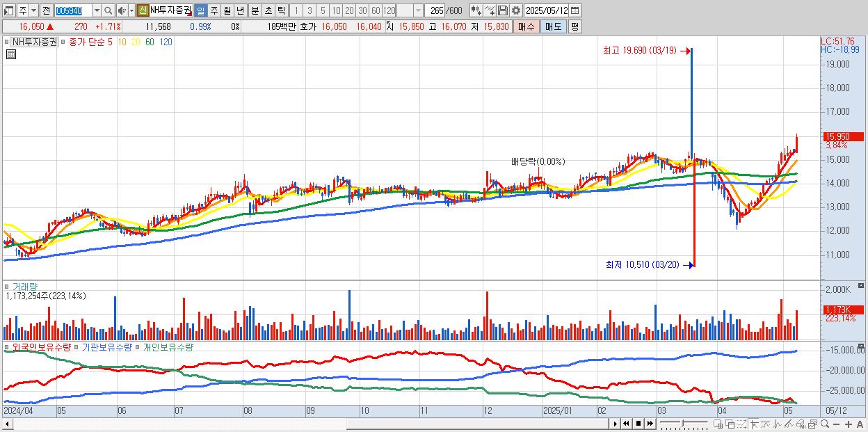Click the chart window icon in bottom toolbar
The image size is (868, 432).
[812, 424]
